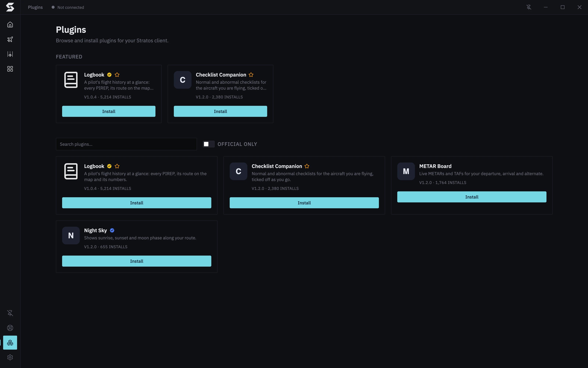Click the Night Sky title

click(x=96, y=230)
